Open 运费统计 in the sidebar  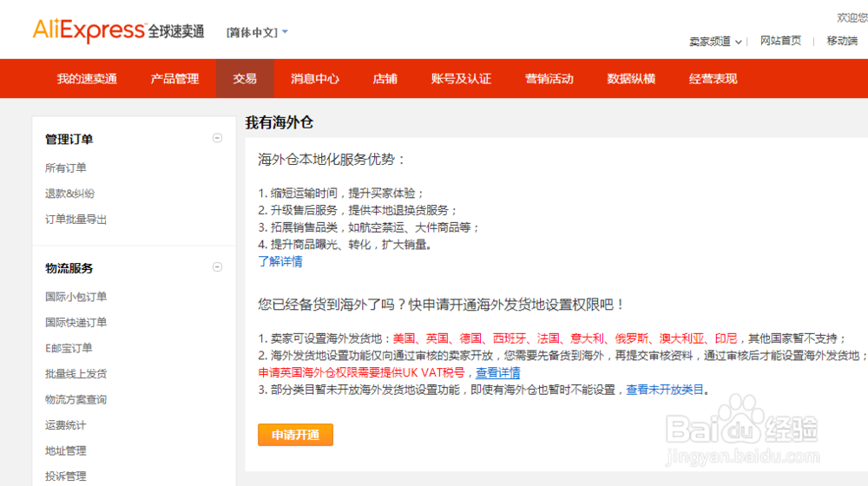click(x=65, y=425)
